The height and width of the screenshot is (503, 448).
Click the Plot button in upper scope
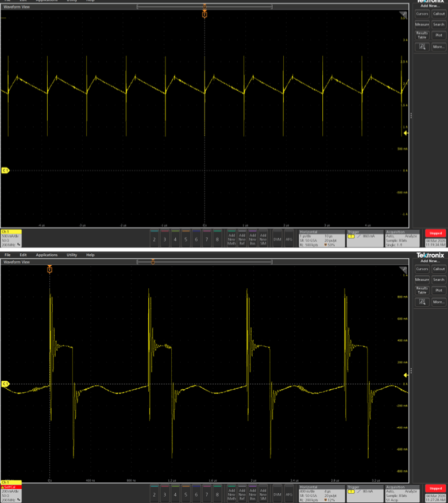[439, 35]
